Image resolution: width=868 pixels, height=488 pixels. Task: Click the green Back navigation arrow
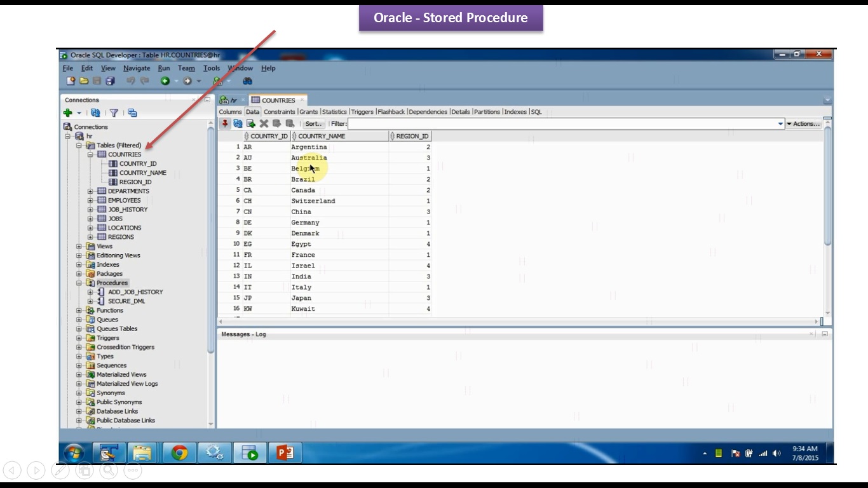tap(165, 81)
